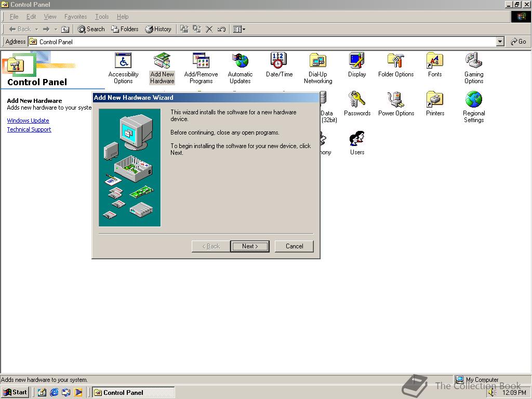Click the Go button
The image size is (532, 399).
(x=518, y=42)
